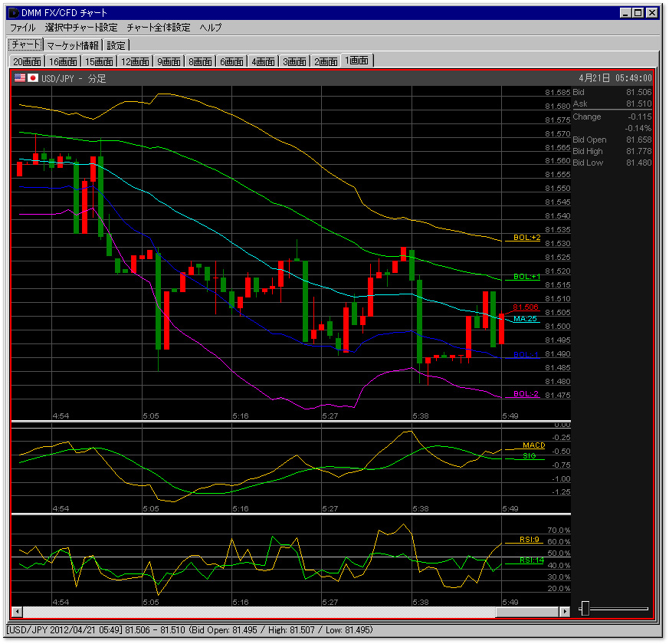Click the status bar USD/JPY quote text
Image resolution: width=669 pixels, height=644 pixels.
click(190, 630)
